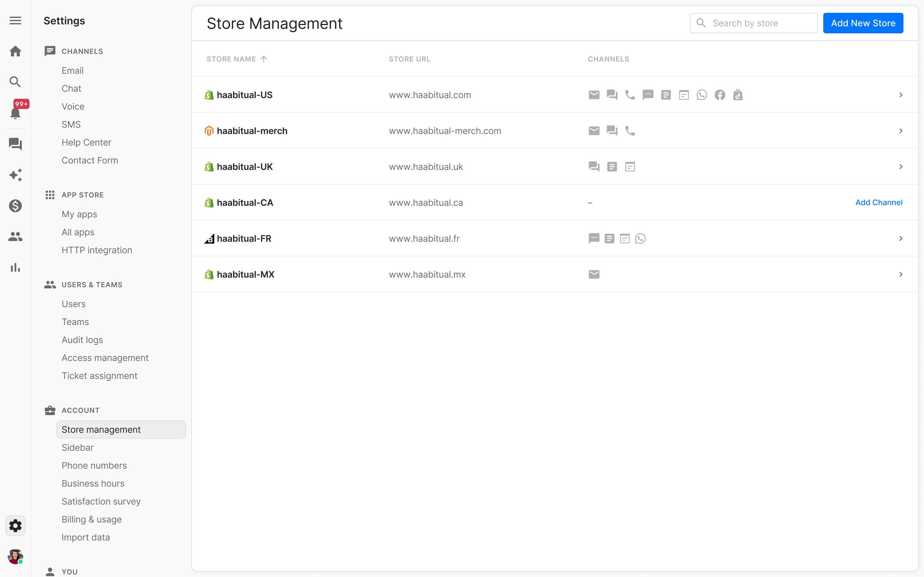This screenshot has width=924, height=577.
Task: Open the statistics bar chart icon
Action: coord(15,268)
